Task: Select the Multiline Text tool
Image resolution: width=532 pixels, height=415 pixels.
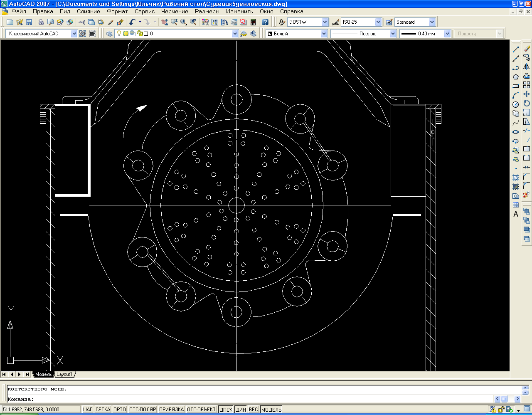Action: click(x=516, y=215)
